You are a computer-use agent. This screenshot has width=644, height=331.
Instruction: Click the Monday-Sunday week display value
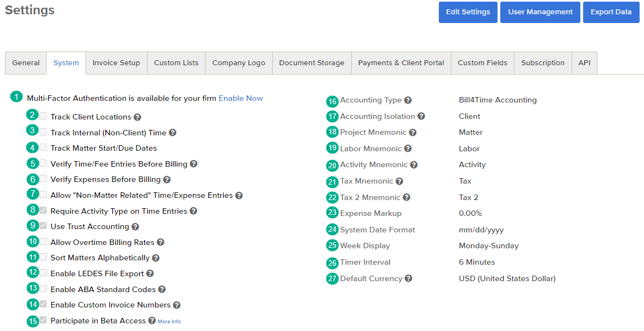point(489,246)
